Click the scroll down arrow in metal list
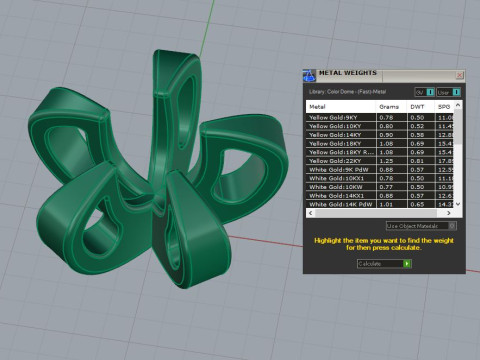The image size is (480, 360). click(x=458, y=204)
